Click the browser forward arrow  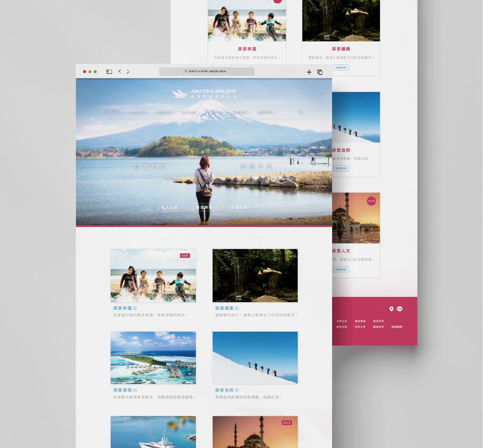coord(128,72)
